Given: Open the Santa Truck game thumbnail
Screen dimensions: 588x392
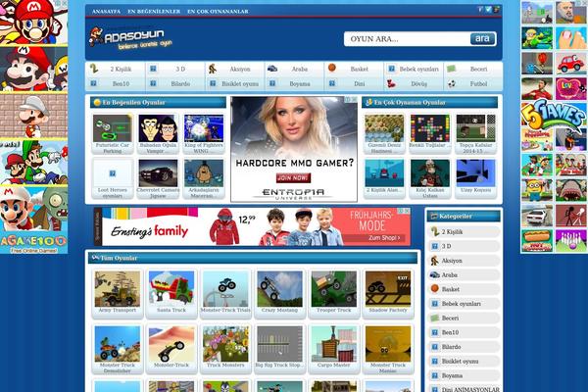Looking at the screenshot, I should click(171, 289).
